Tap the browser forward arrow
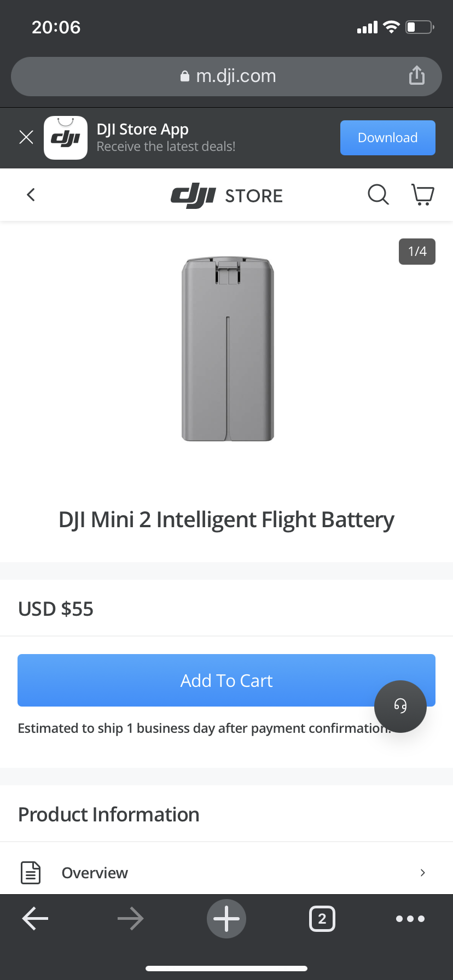Screen dimensions: 453x980 [131, 919]
